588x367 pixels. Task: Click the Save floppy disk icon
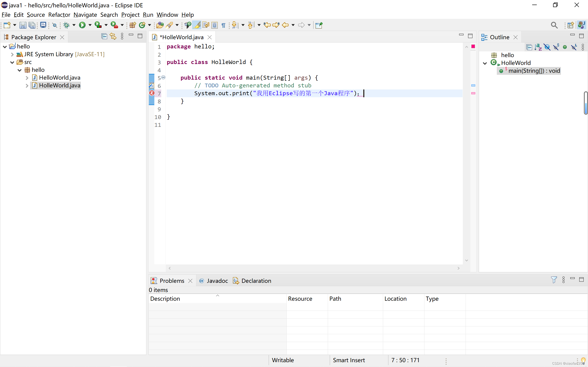tap(23, 25)
